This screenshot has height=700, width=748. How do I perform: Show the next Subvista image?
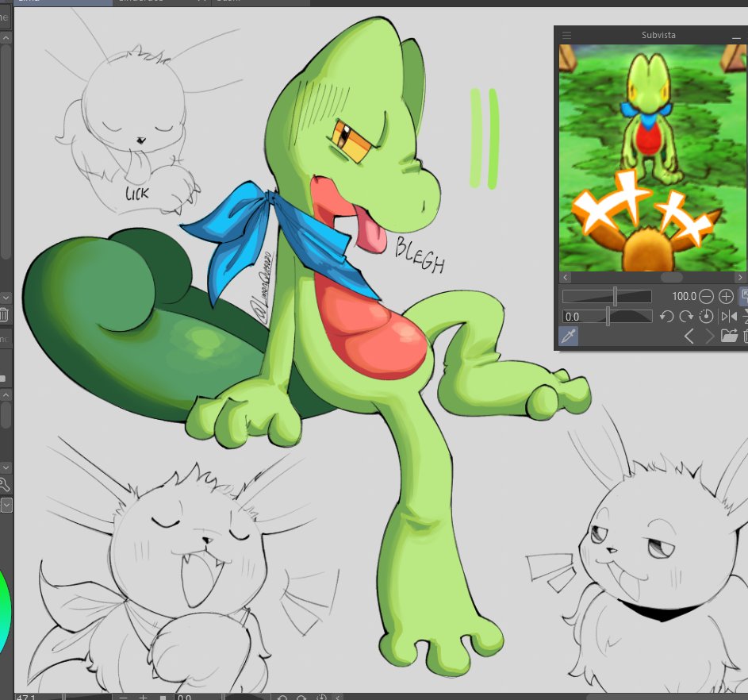(710, 337)
